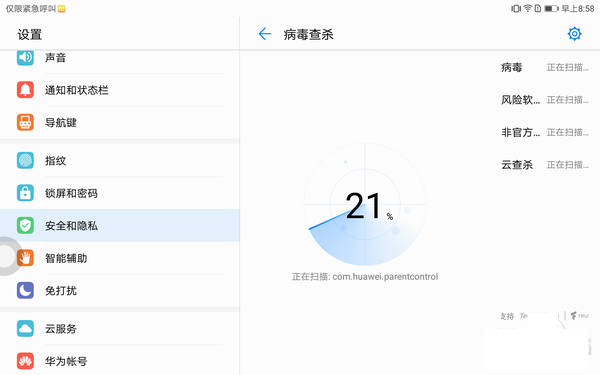Image resolution: width=600 pixels, height=375 pixels.
Task: Tap the 云服务 cloud icon
Action: 25,329
